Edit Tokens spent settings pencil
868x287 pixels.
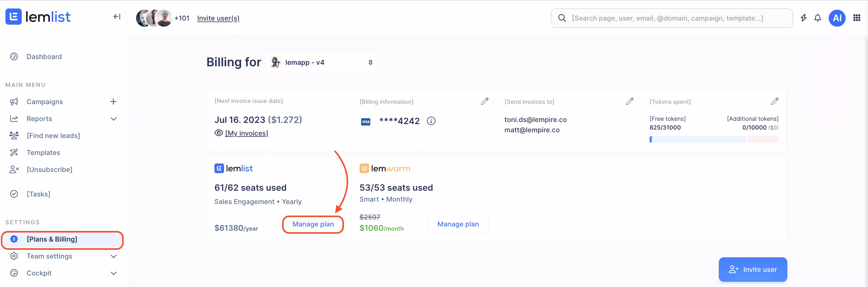click(774, 101)
